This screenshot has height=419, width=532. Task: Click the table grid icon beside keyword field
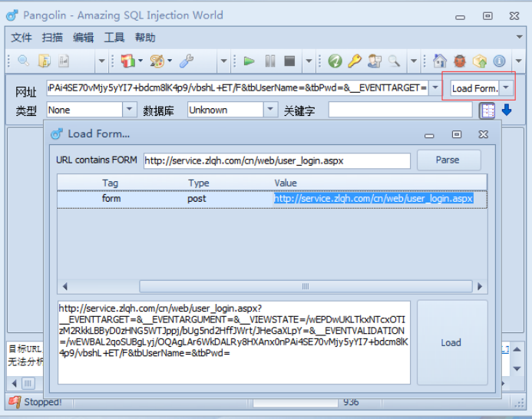(x=487, y=111)
